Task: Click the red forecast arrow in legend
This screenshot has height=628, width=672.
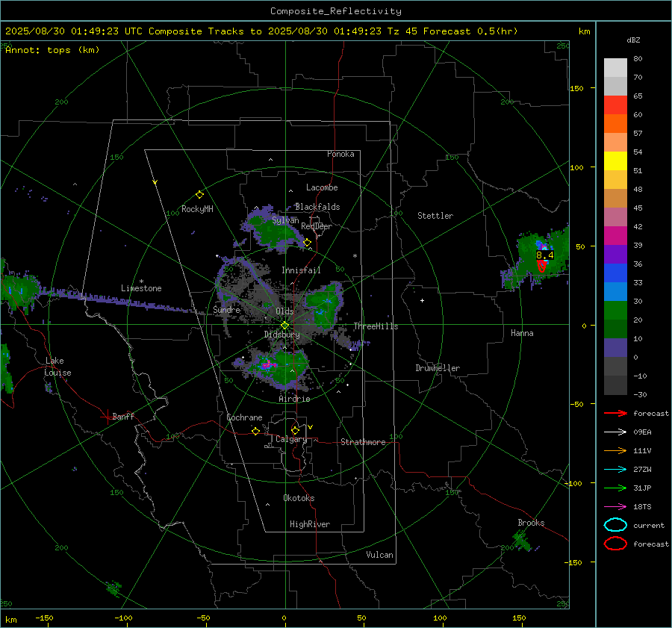Action: point(615,413)
